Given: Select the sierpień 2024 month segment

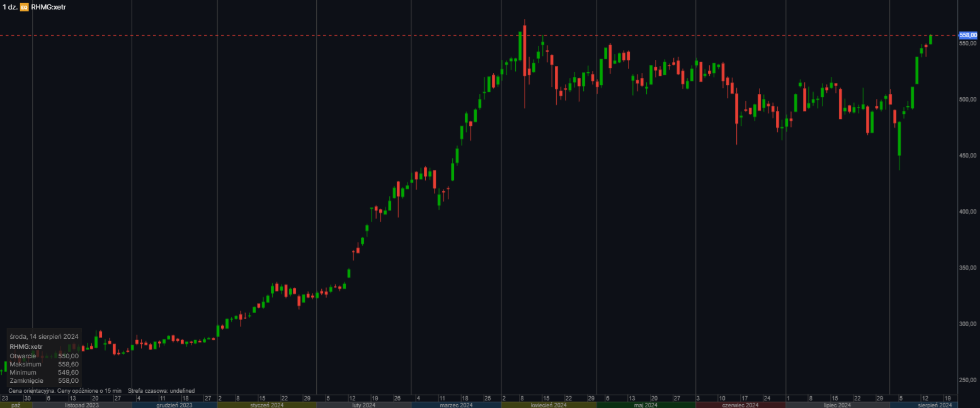Looking at the screenshot, I should click(x=923, y=405).
